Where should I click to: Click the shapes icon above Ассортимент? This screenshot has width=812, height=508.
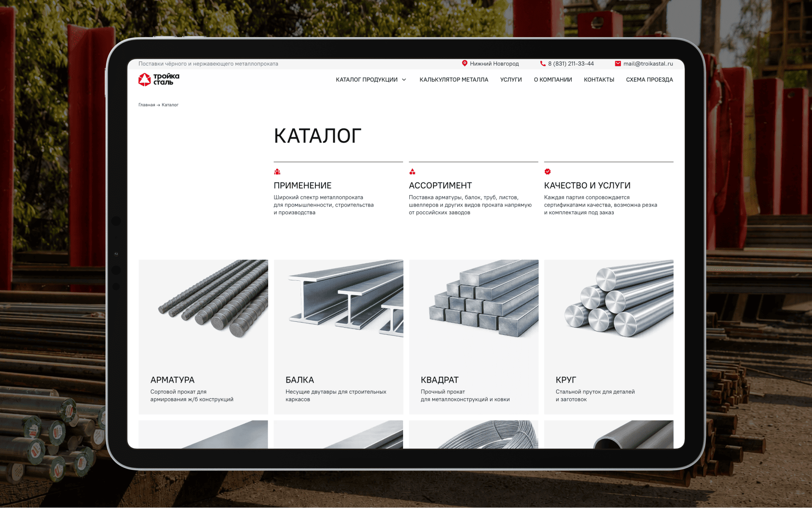tap(412, 171)
